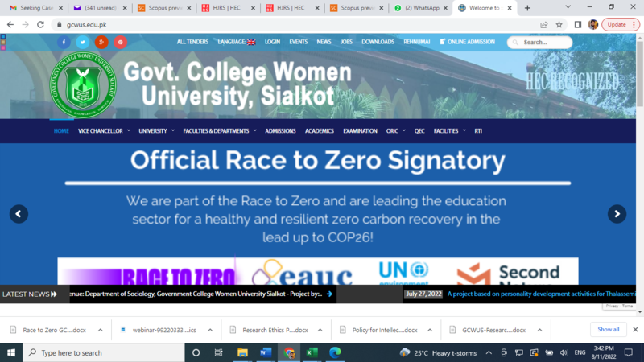Viewport: 644px width, 362px height.
Task: Click the Google Plus social icon
Action: click(x=101, y=42)
